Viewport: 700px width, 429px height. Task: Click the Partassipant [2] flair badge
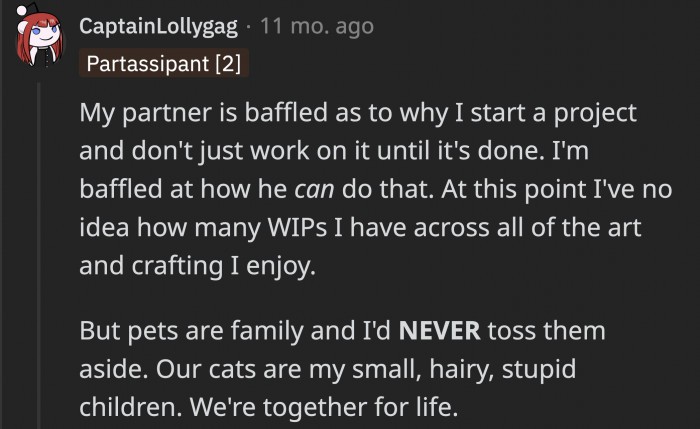click(x=164, y=64)
